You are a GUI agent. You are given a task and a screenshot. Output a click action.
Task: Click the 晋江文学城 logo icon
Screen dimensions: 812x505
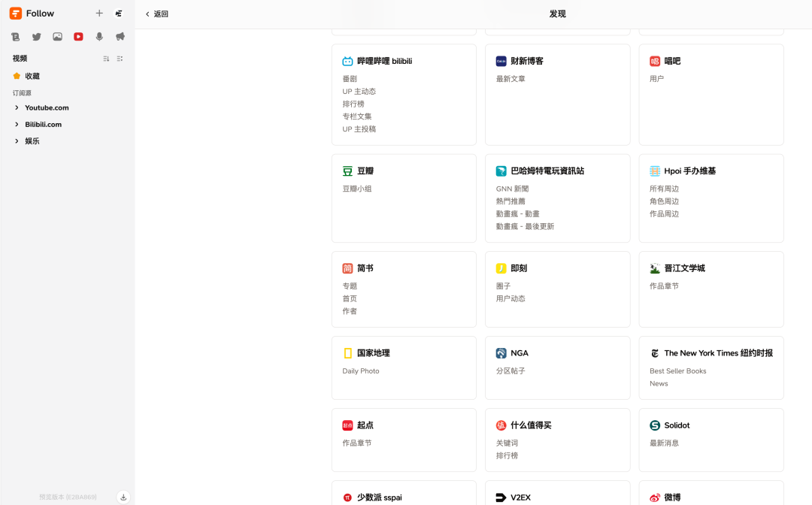click(655, 268)
